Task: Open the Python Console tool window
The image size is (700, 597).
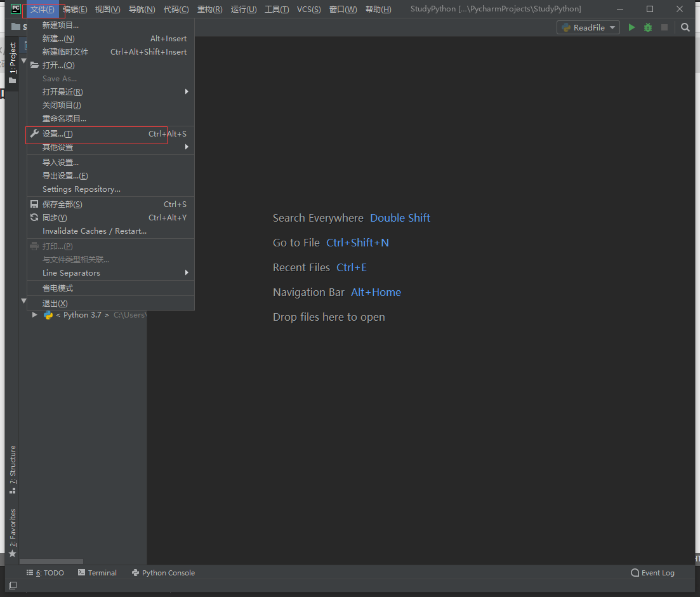Action: [x=163, y=573]
